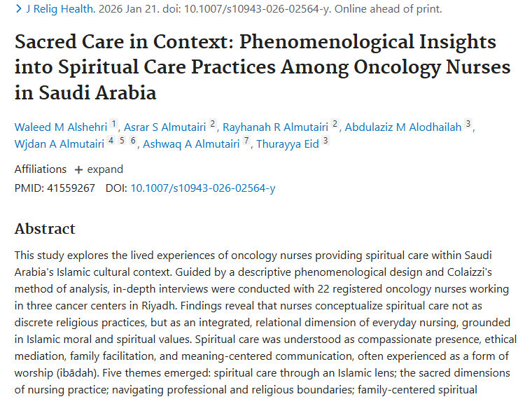Click the Abstract section heading

pyautogui.click(x=45, y=229)
